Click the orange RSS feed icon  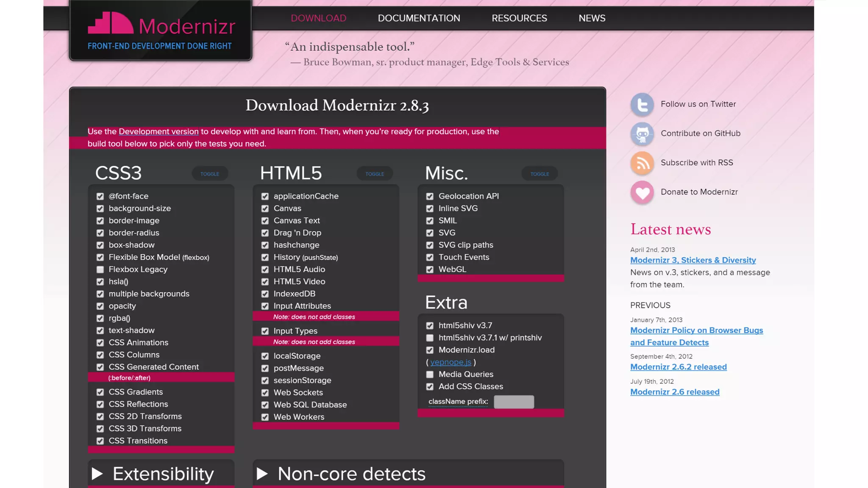(x=642, y=163)
